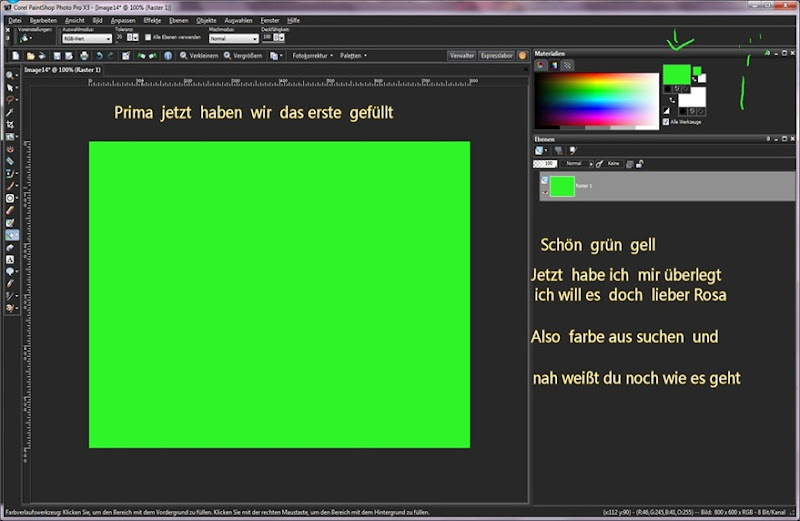Enable the Alle Ebenen verwenden checkbox
This screenshot has width=800, height=521.
click(x=148, y=37)
